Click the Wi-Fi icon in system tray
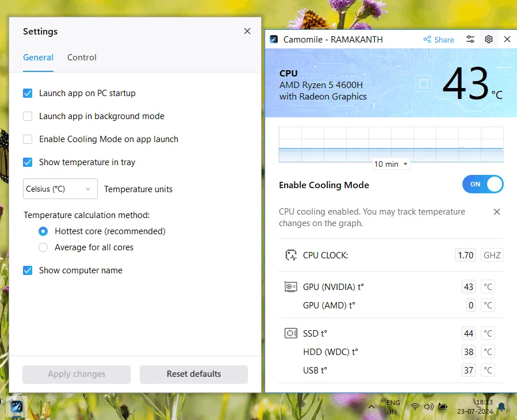 coord(415,407)
